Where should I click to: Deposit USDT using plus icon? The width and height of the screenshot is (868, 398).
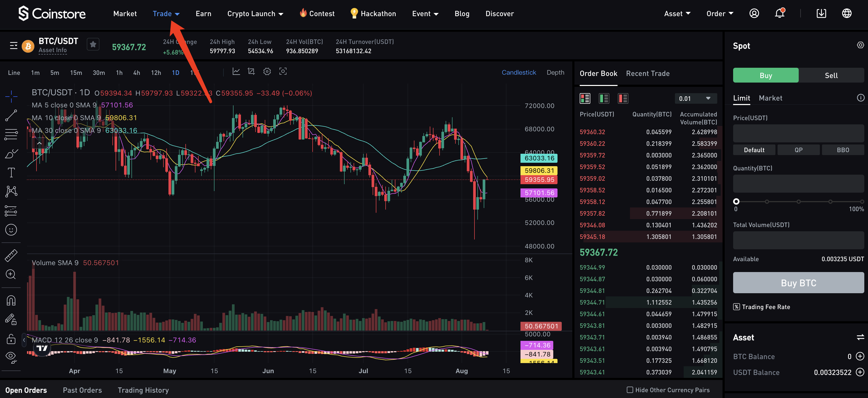tap(860, 372)
